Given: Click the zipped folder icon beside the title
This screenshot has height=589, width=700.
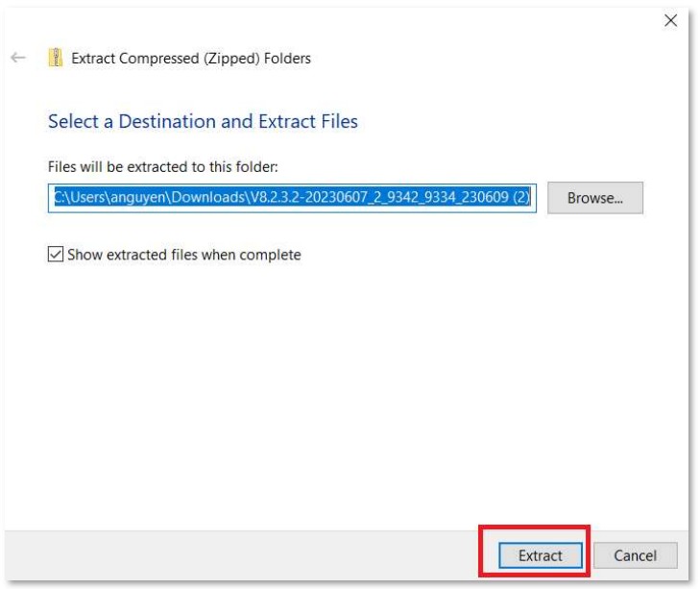Looking at the screenshot, I should pos(56,58).
